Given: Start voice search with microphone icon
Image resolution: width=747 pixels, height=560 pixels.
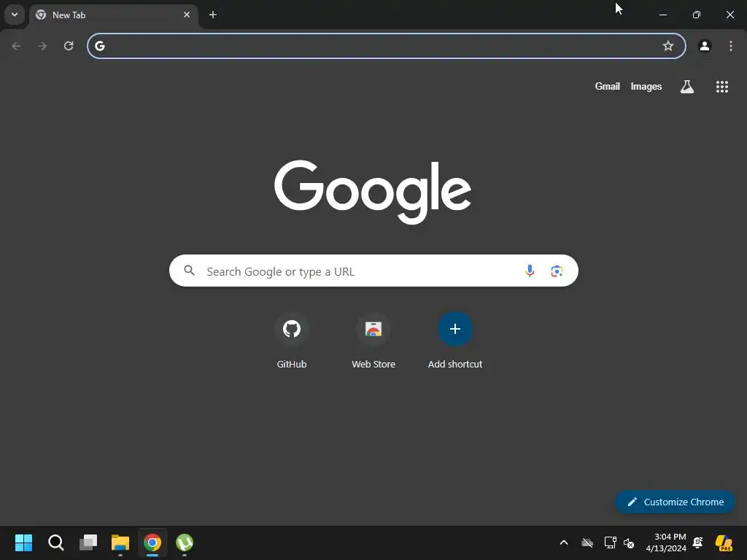Looking at the screenshot, I should [530, 271].
